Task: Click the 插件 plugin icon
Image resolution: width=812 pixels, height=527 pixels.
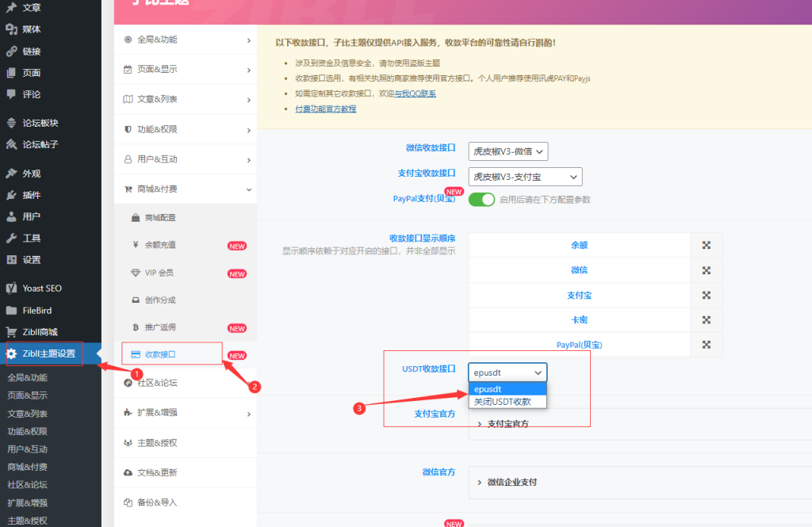Action: point(11,195)
